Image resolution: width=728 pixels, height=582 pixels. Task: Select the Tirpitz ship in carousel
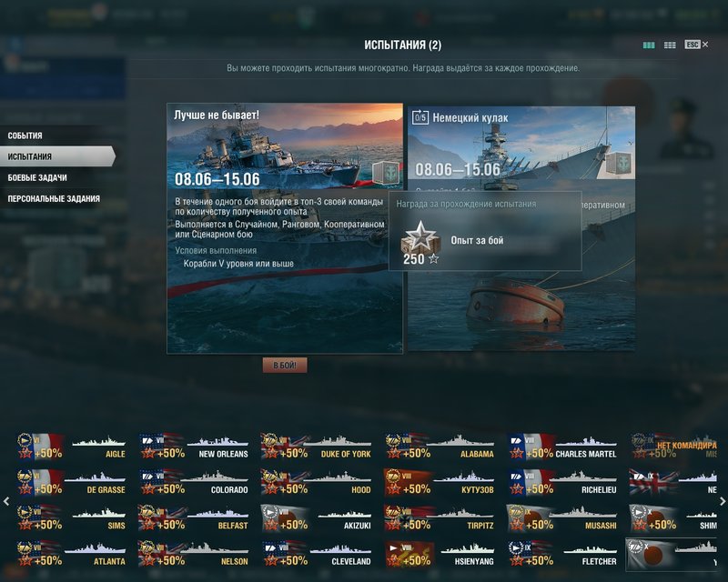click(x=439, y=518)
